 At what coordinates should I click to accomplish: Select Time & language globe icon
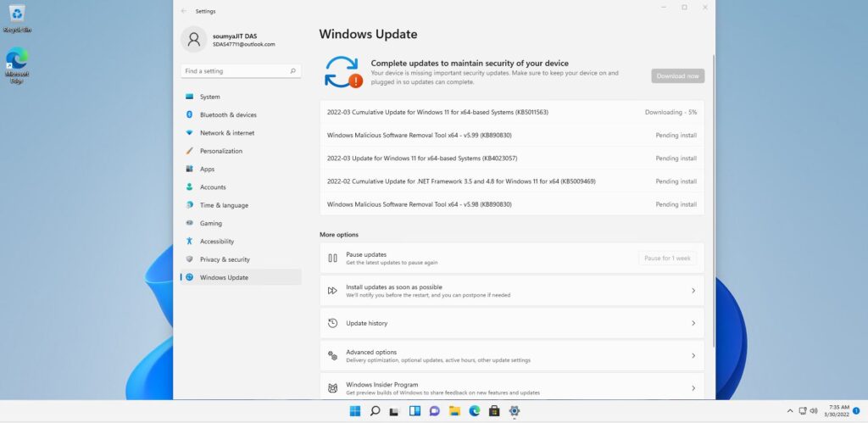[x=189, y=205]
